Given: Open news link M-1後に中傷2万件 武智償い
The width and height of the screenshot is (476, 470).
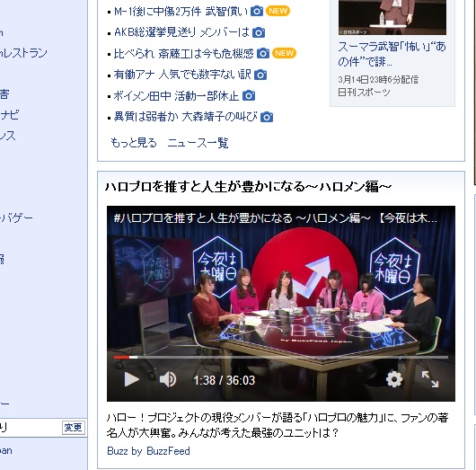Looking at the screenshot, I should click(181, 12).
